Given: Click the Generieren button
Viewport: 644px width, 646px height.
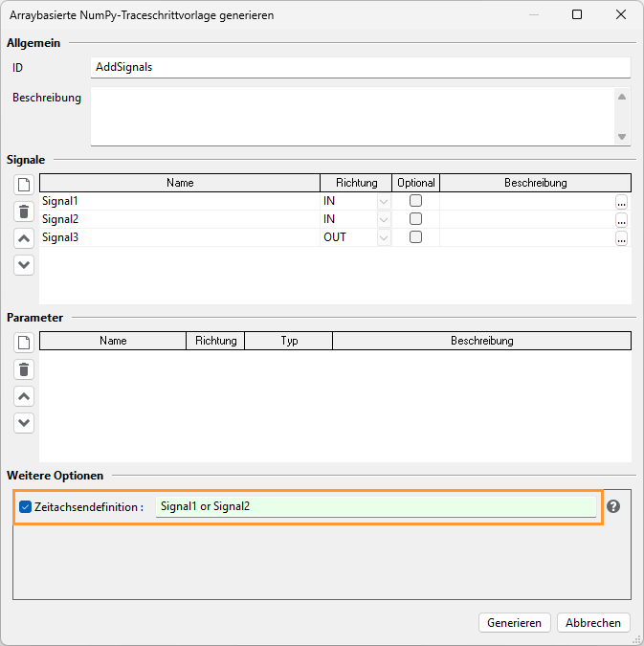Looking at the screenshot, I should click(514, 622).
